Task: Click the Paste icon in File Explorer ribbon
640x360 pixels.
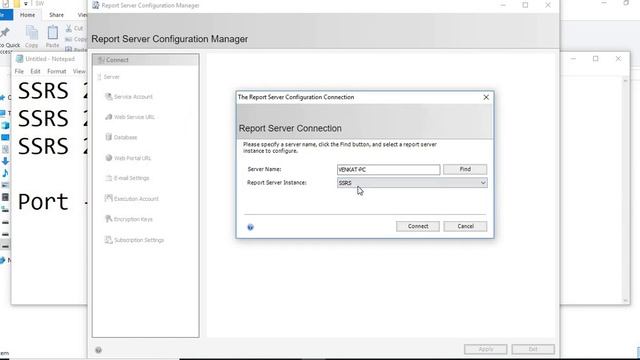Action: coord(53,32)
